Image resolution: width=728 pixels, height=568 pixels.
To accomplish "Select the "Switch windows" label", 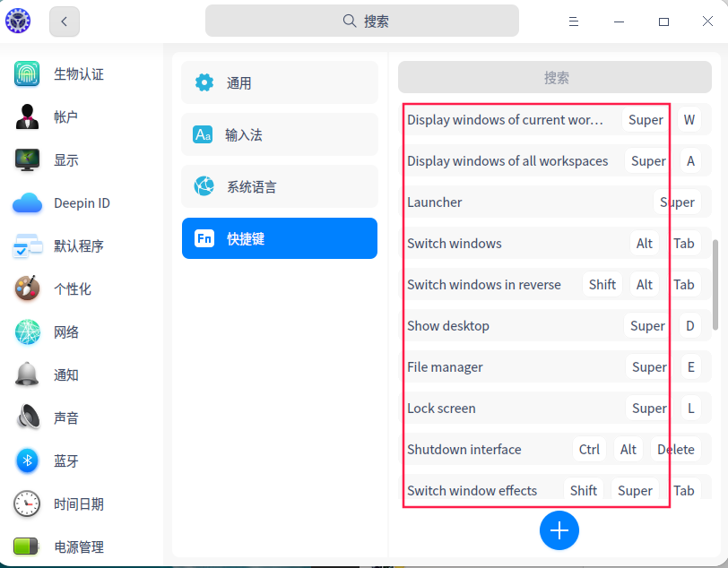I will point(454,244).
